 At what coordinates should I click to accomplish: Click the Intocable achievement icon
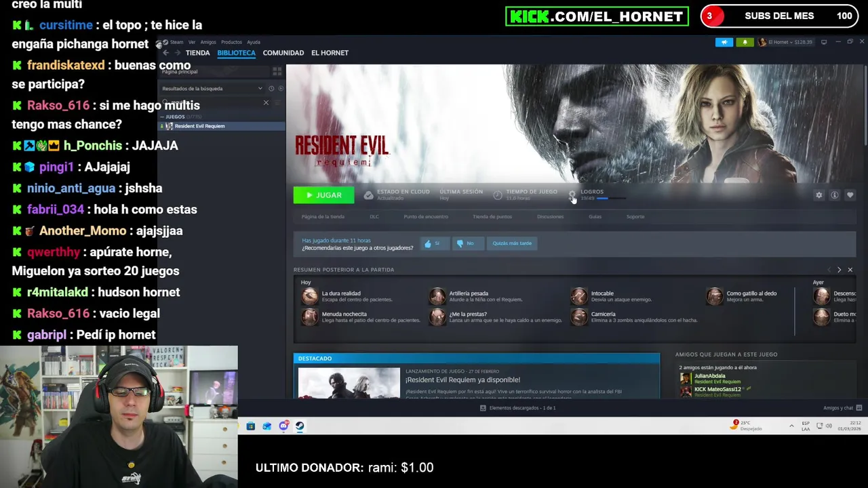pos(578,296)
